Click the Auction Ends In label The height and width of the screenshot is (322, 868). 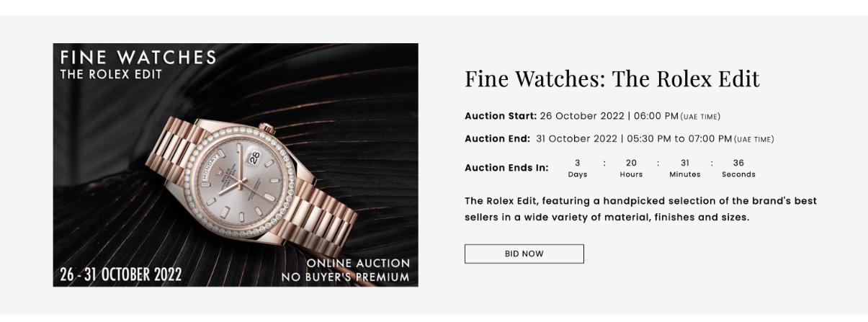point(506,168)
